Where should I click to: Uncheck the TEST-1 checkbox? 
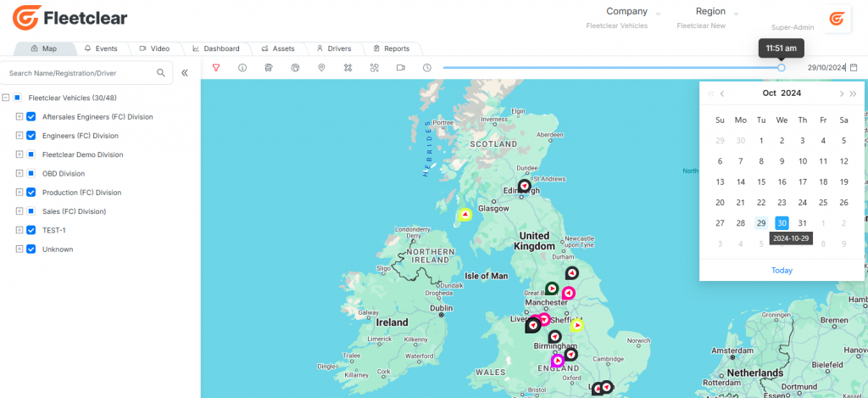coord(31,230)
